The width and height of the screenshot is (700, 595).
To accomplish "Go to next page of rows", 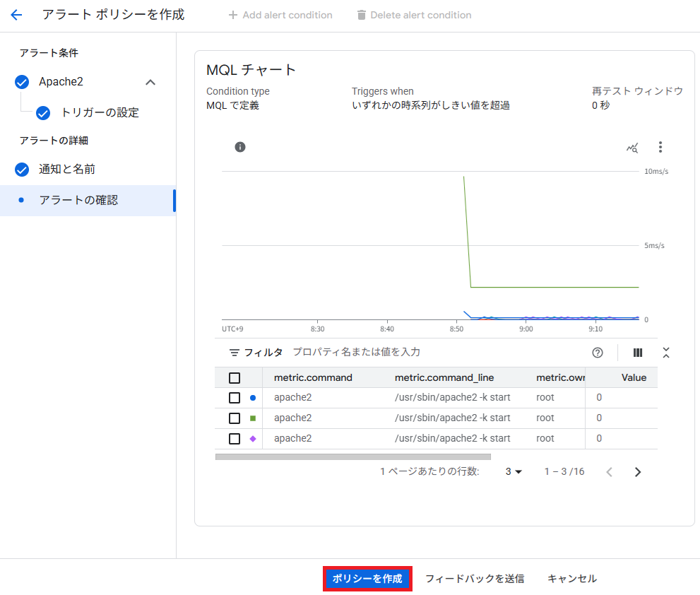I will tap(638, 472).
